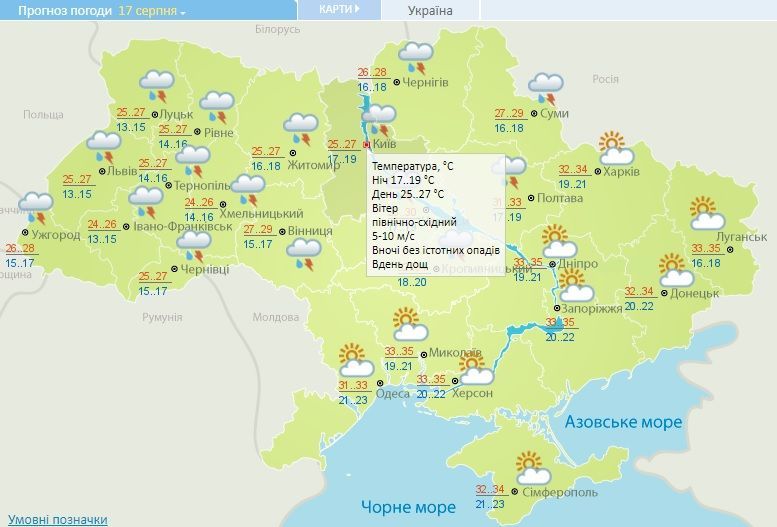This screenshot has height=527, width=777.
Task: Click the thunderstorm icon above Тернопіль
Action: pos(193,162)
